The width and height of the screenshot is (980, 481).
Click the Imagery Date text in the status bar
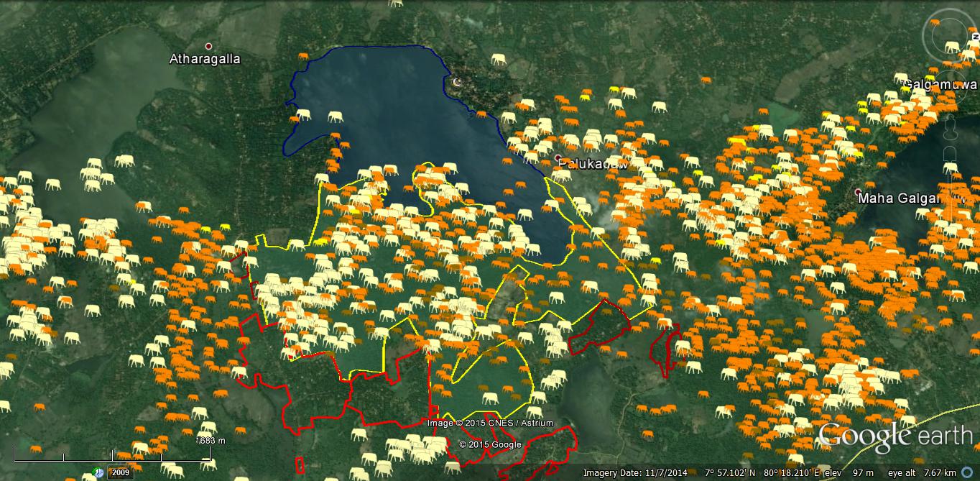tap(635, 473)
